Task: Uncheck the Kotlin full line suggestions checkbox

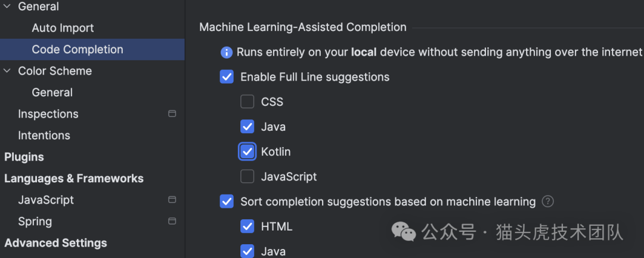Action: [x=247, y=152]
